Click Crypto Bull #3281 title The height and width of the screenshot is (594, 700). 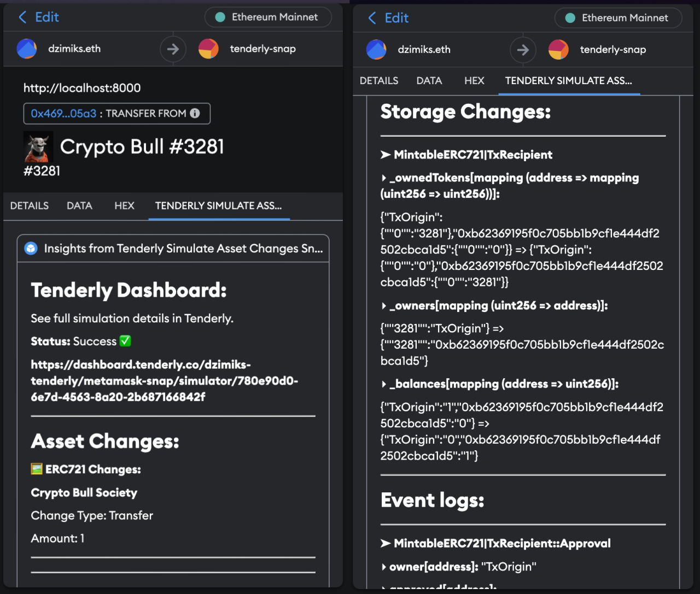click(x=142, y=146)
